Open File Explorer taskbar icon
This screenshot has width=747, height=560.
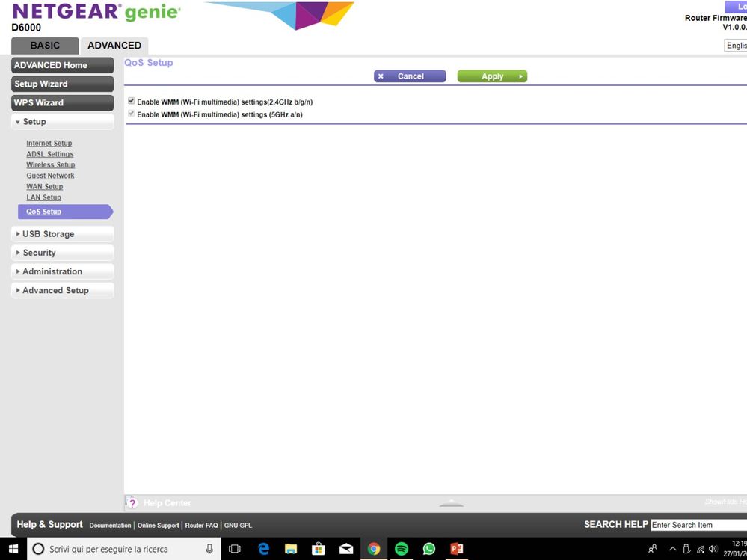(291, 549)
